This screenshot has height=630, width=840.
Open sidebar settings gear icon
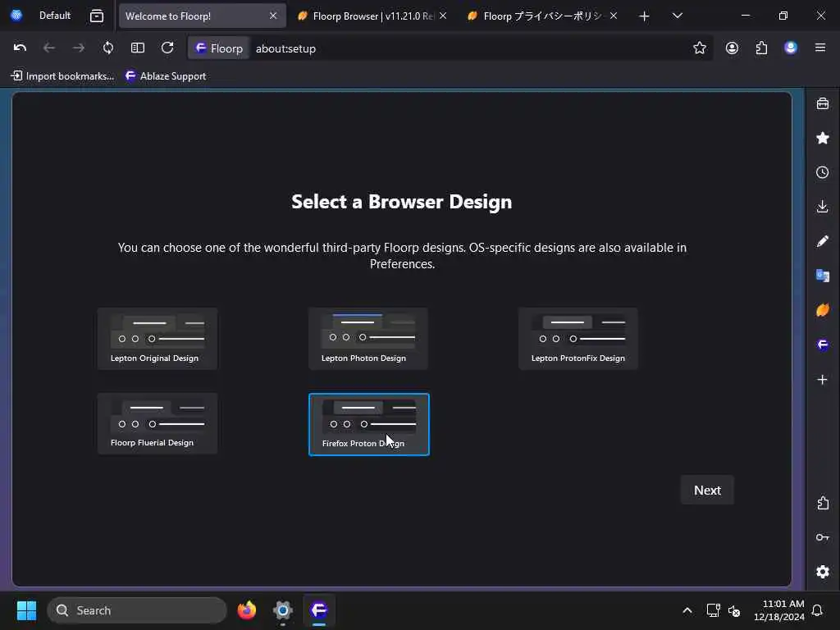(x=823, y=572)
